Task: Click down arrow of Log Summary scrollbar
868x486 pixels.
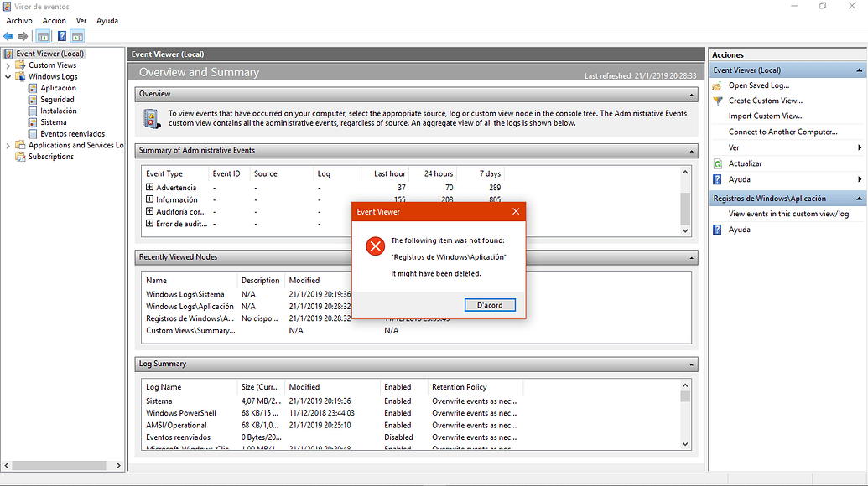Action: click(x=685, y=445)
